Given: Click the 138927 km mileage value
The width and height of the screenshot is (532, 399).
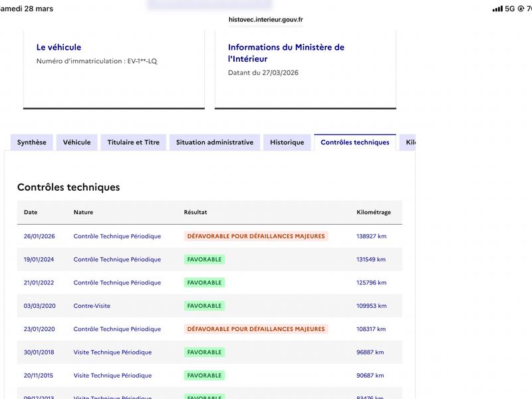Looking at the screenshot, I should pyautogui.click(x=371, y=236).
